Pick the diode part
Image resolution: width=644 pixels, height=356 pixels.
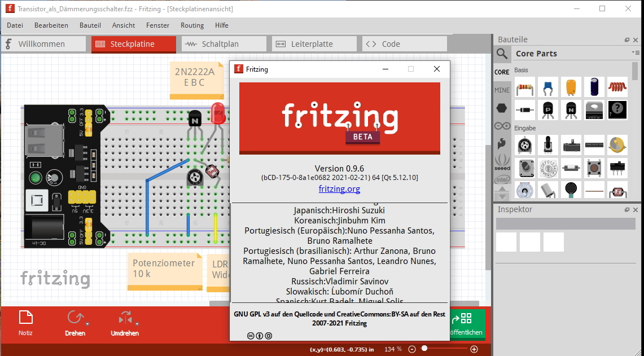click(x=525, y=110)
